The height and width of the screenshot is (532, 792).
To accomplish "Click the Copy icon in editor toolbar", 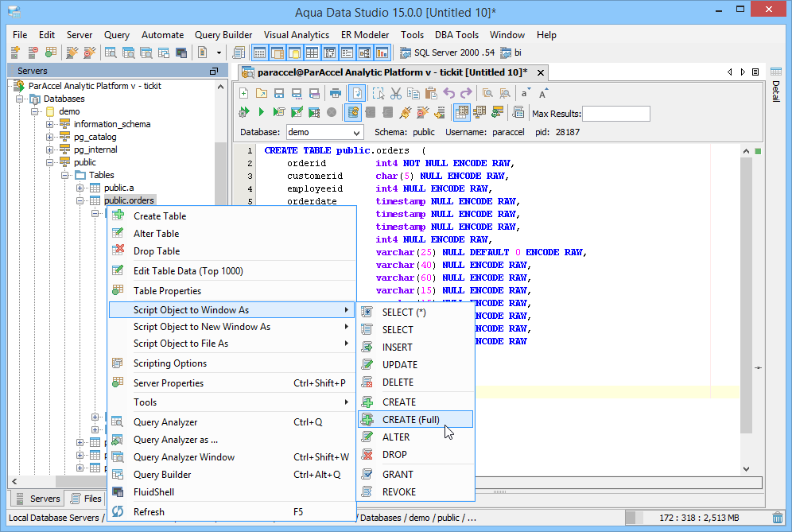I will [x=413, y=94].
